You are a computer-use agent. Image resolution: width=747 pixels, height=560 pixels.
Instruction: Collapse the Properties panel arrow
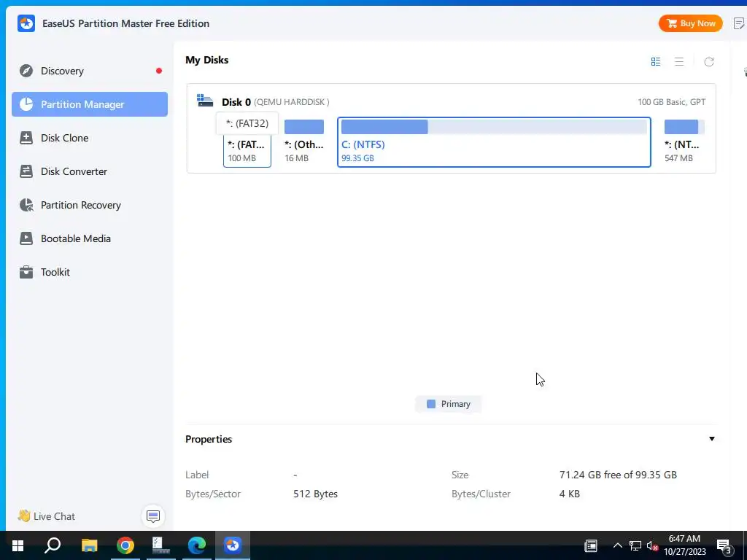point(712,438)
